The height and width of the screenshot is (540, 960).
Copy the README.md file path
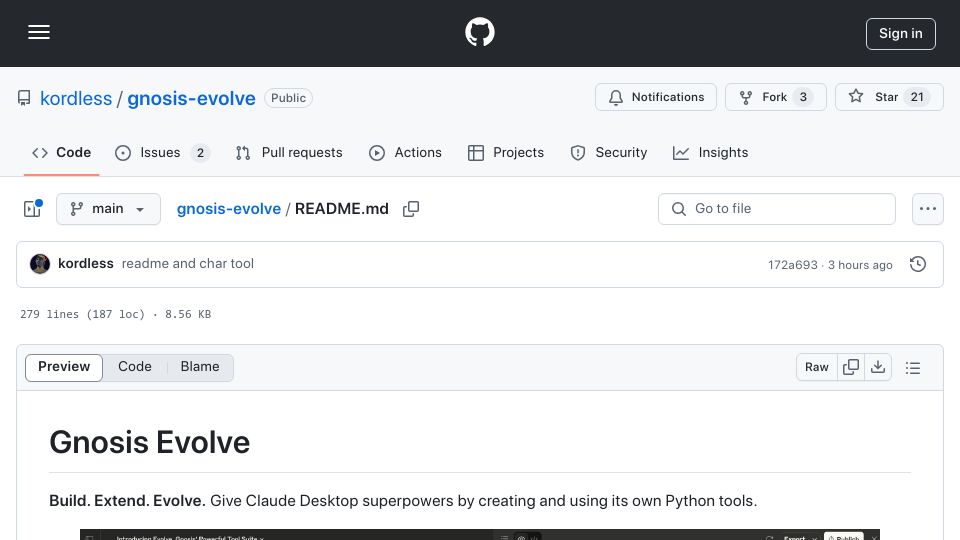tap(411, 209)
